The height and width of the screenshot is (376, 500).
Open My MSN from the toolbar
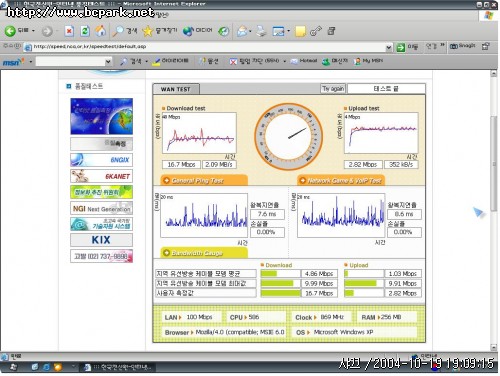coord(368,61)
